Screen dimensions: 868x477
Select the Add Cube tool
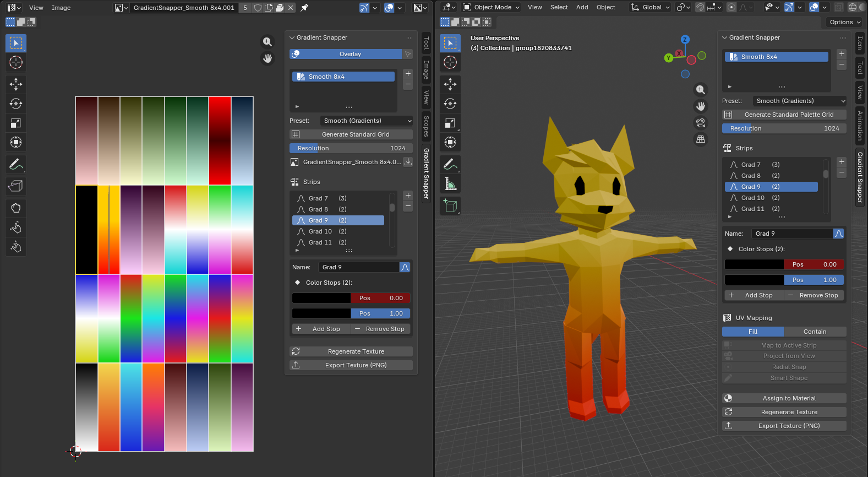(450, 206)
